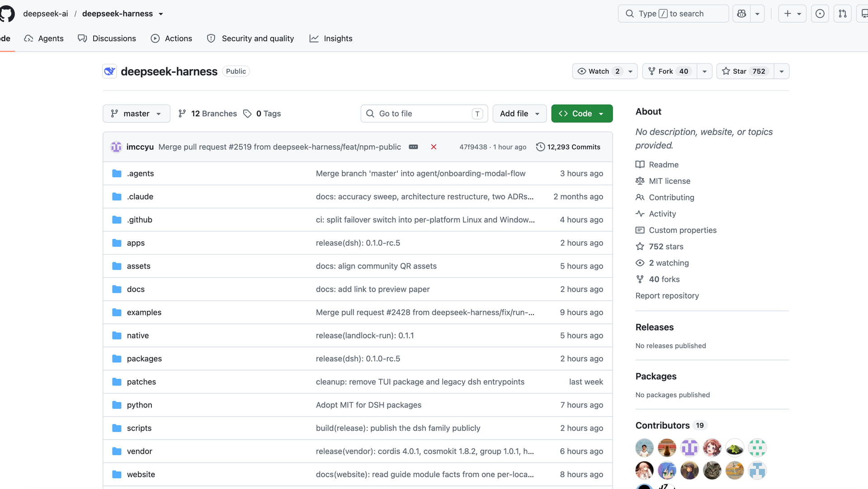Open the GitHub home logo
The height and width of the screenshot is (489, 868).
pyautogui.click(x=7, y=14)
